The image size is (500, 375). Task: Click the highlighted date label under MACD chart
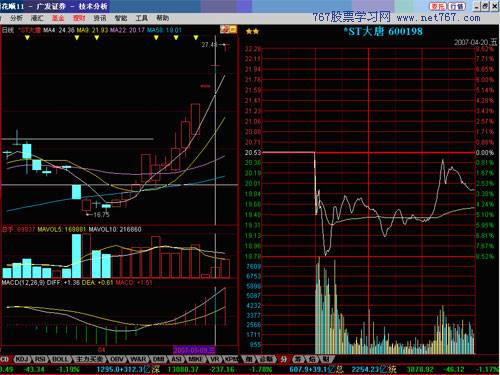coord(195,350)
